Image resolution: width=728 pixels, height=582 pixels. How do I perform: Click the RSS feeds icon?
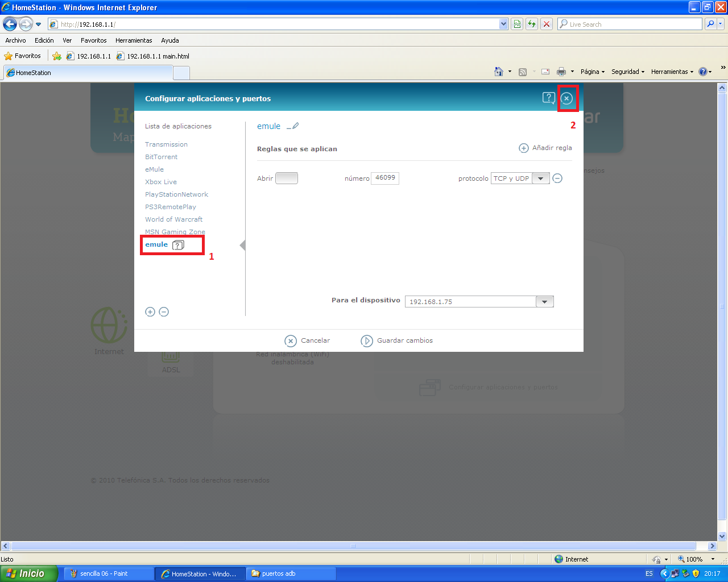tap(523, 72)
